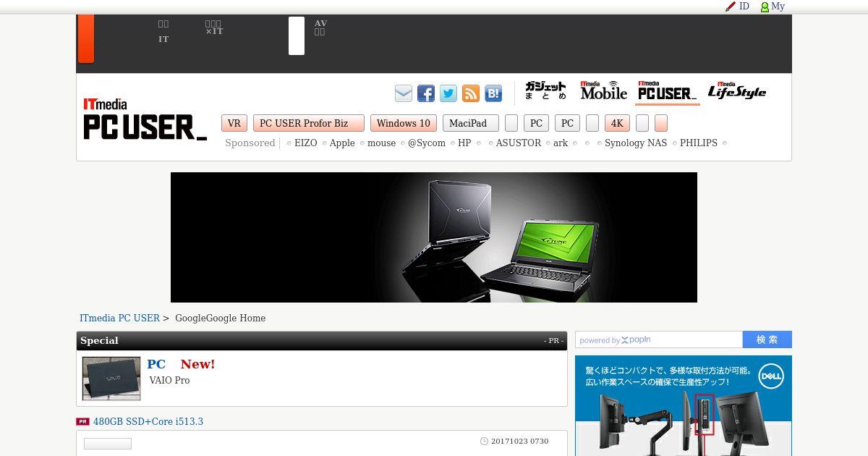Open the My account icon link
The image size is (868, 456).
click(x=773, y=7)
